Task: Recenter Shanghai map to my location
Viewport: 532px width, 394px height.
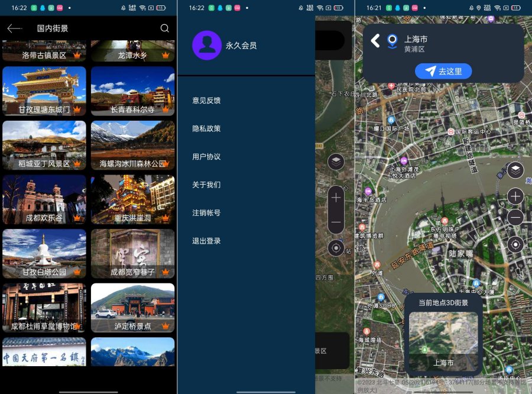Action: click(x=515, y=244)
